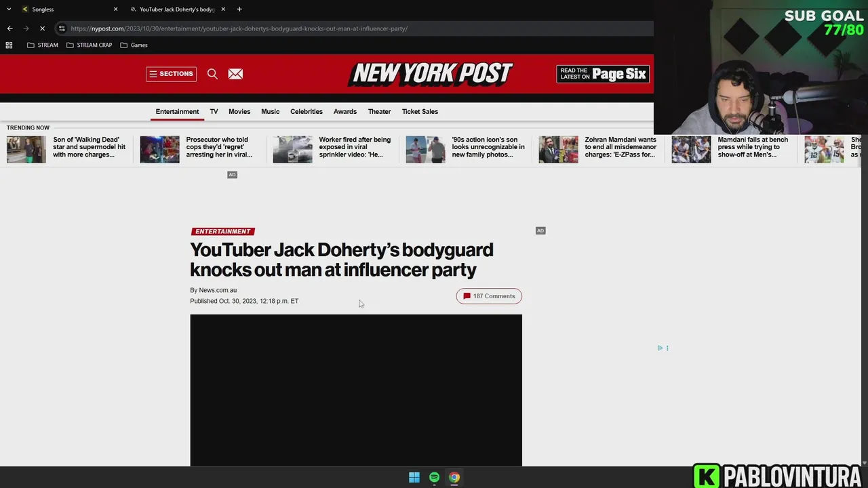Switch to the YouTuber Jack Doherty tab
The image size is (868, 488).
tap(178, 9)
